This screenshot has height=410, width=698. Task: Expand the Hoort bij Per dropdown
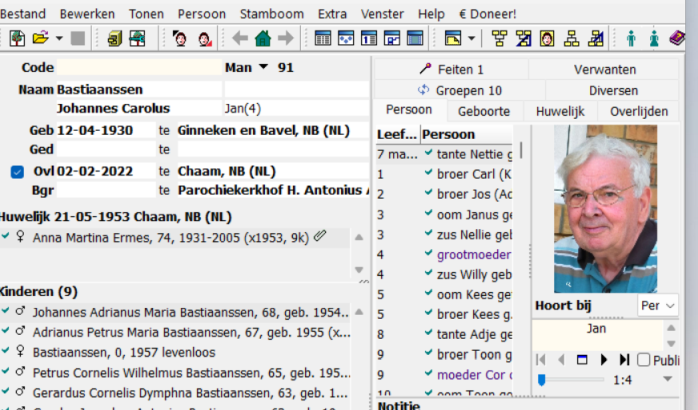(x=669, y=305)
